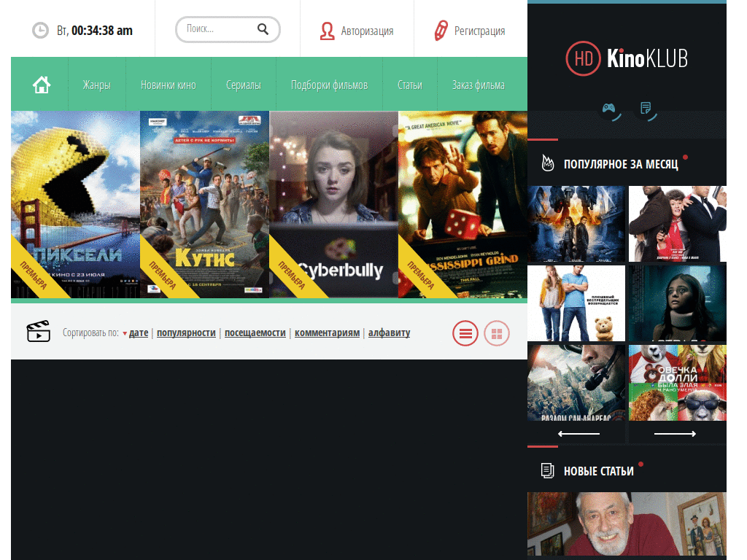Open the Кутис movie poster
The height and width of the screenshot is (560, 747).
click(204, 205)
